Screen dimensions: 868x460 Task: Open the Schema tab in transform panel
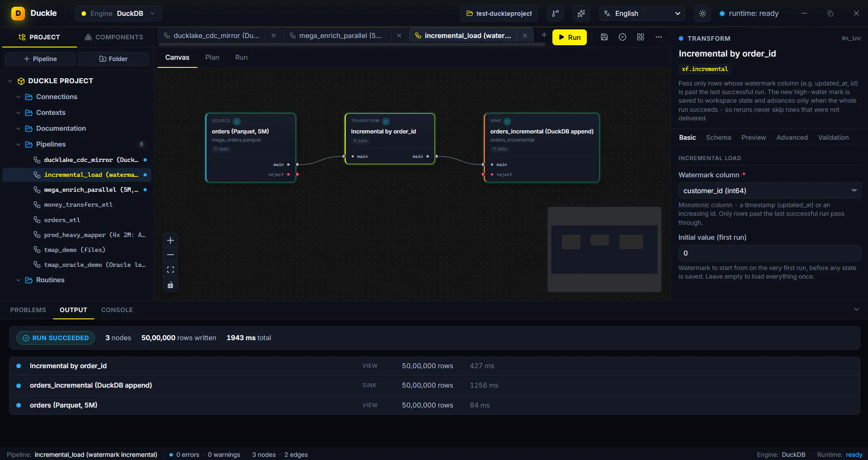tap(718, 138)
